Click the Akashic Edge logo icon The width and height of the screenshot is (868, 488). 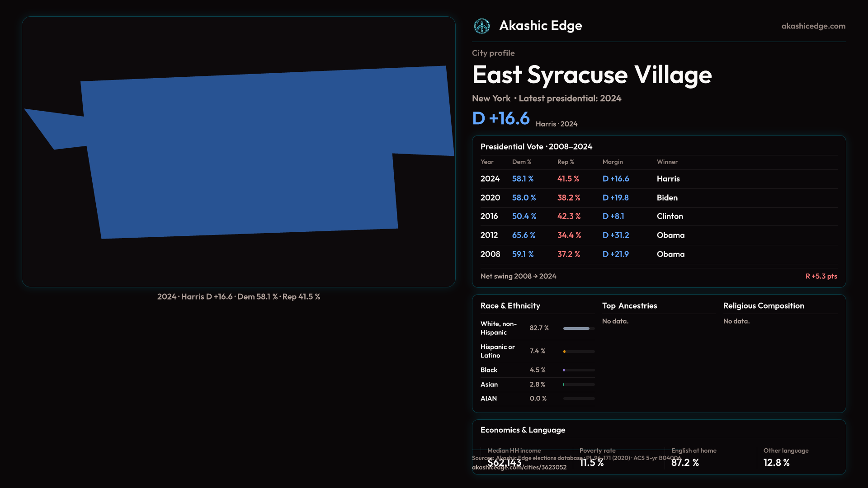tap(481, 26)
